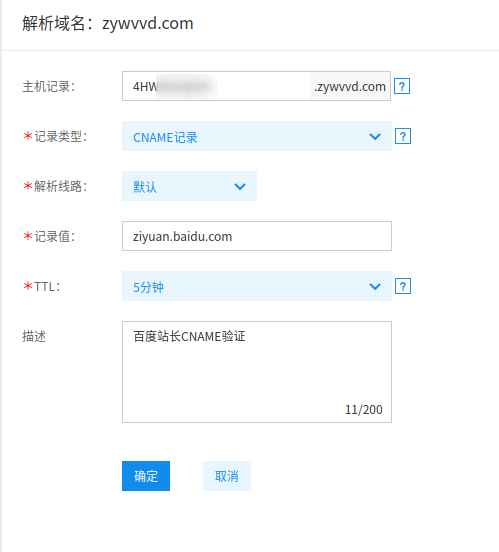
Task: Click the ziyuan.baidu.com record value field
Action: pos(257,236)
